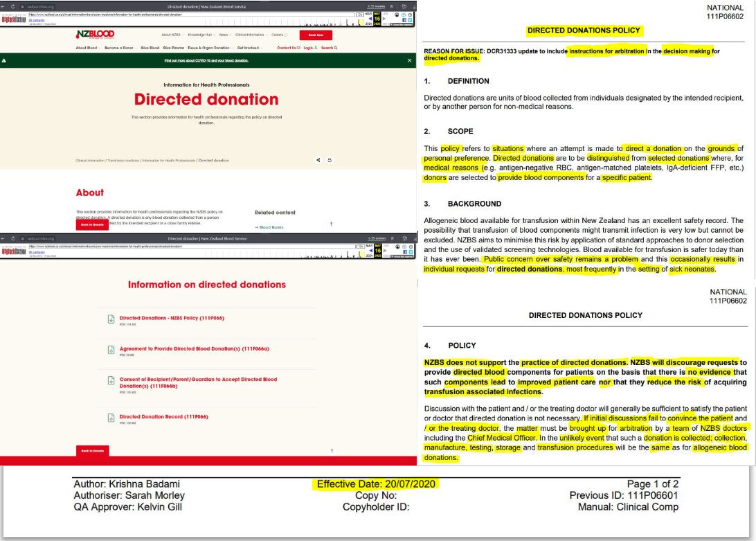The image size is (756, 541).
Task: Expand Knowledge Hub menu
Action: click(201, 35)
